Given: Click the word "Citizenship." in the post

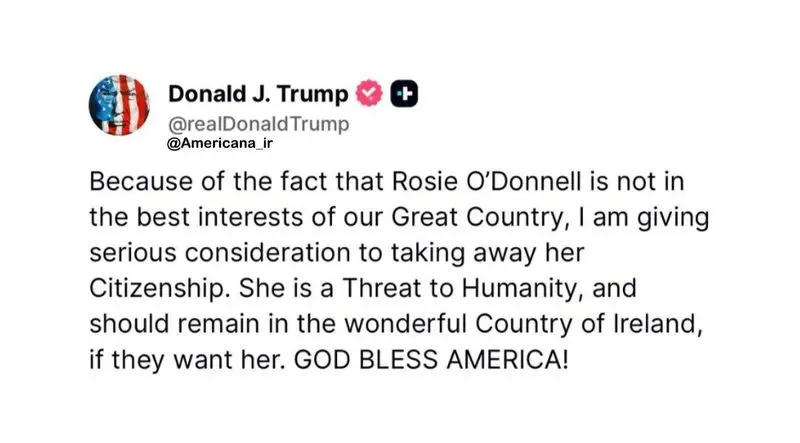Looking at the screenshot, I should 157,288.
